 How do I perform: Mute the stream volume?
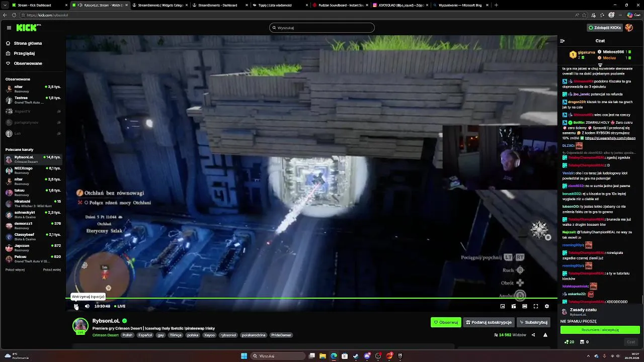(87, 306)
